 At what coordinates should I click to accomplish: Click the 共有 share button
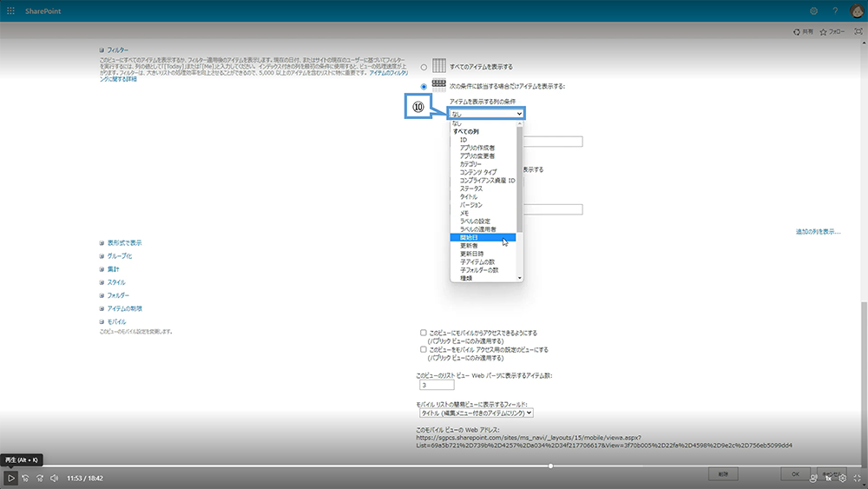coord(803,31)
